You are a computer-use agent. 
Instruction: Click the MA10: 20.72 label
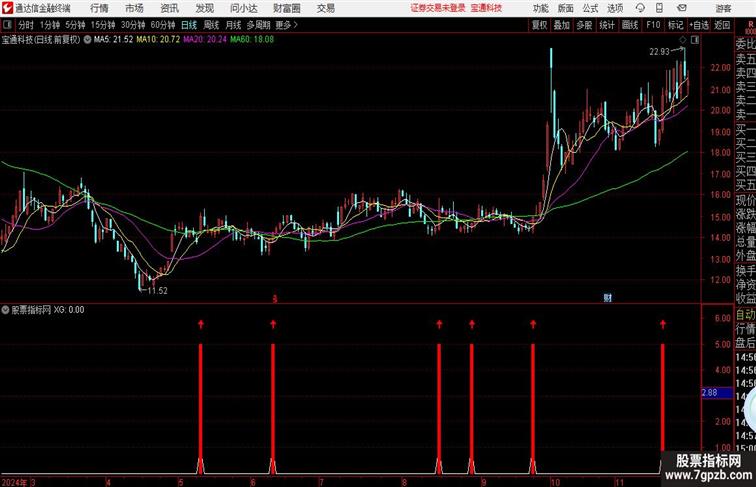coord(158,40)
